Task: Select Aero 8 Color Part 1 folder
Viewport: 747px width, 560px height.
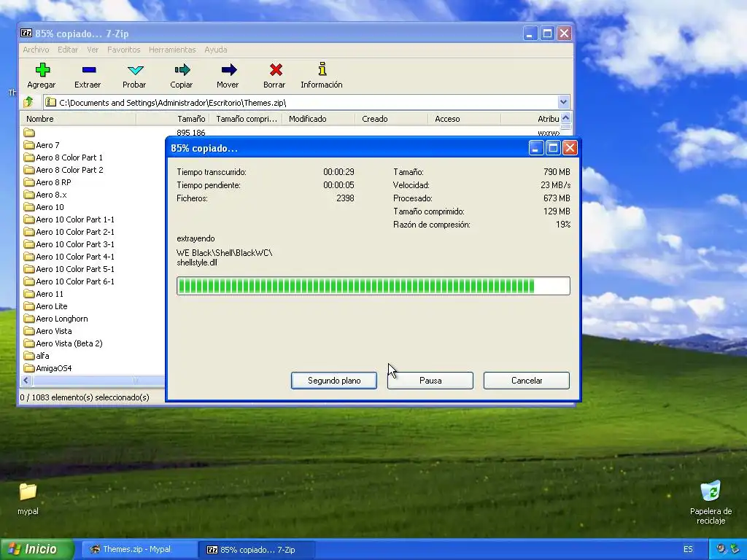Action: 63,157
